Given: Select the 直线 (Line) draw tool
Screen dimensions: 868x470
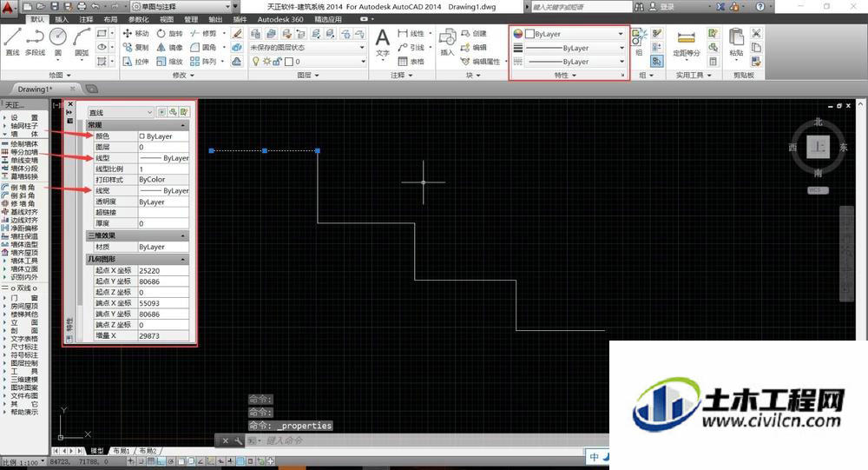Looking at the screenshot, I should (x=12, y=41).
